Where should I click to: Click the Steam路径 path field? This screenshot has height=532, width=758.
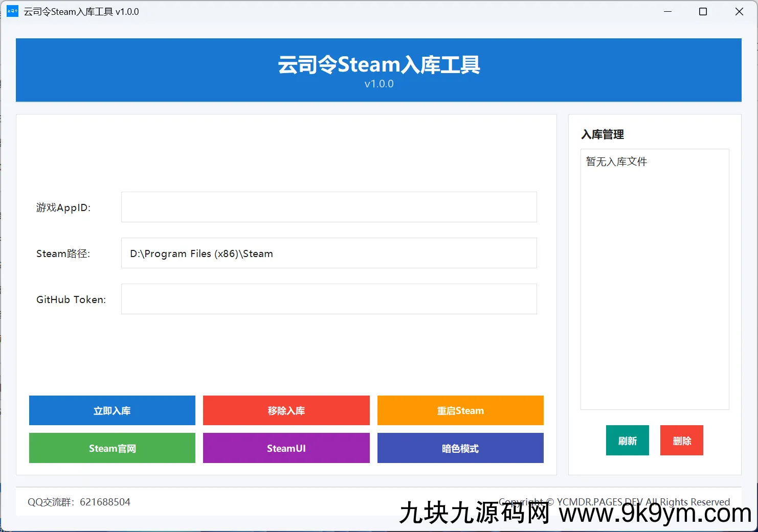tap(329, 253)
